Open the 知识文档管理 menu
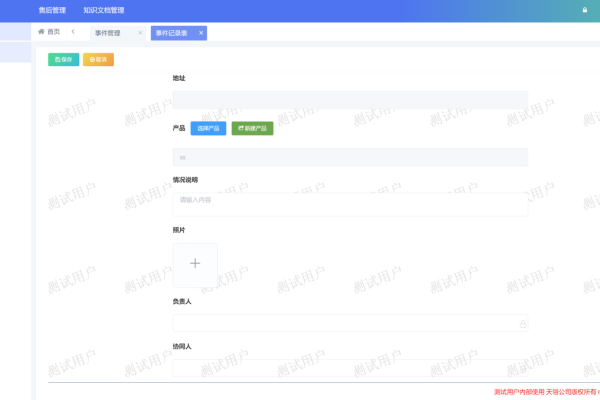The image size is (600, 400). [x=104, y=10]
